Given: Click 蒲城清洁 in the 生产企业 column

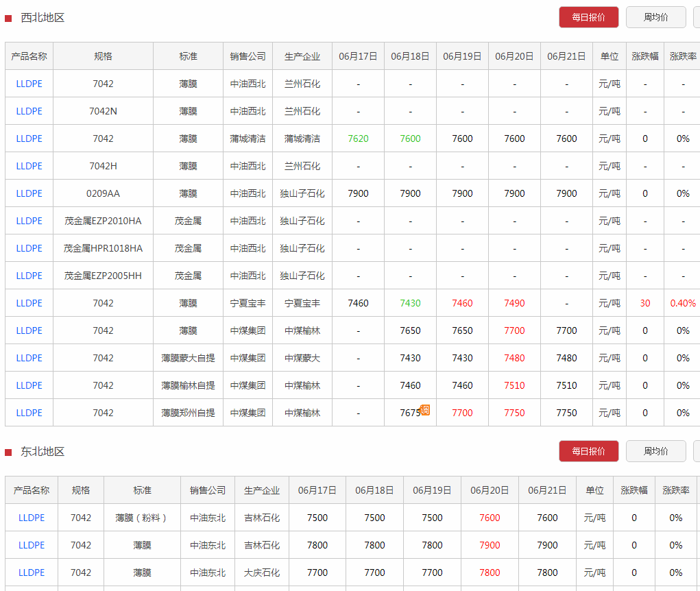Looking at the screenshot, I should 302,138.
